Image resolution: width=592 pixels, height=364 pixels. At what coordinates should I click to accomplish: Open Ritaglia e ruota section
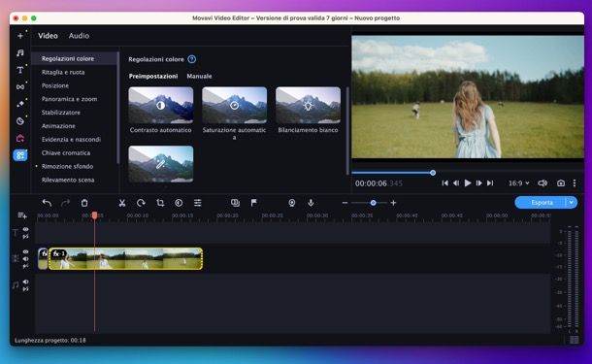(x=63, y=72)
